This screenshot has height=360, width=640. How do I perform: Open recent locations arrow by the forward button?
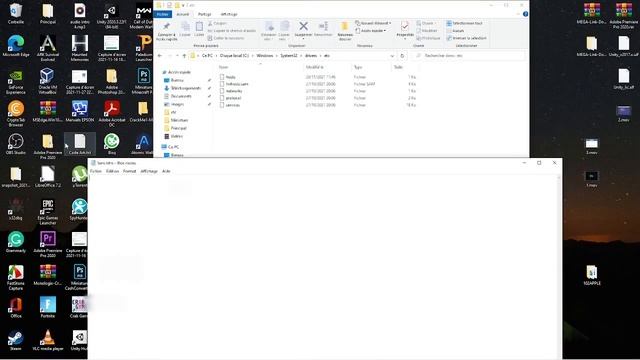[177, 56]
